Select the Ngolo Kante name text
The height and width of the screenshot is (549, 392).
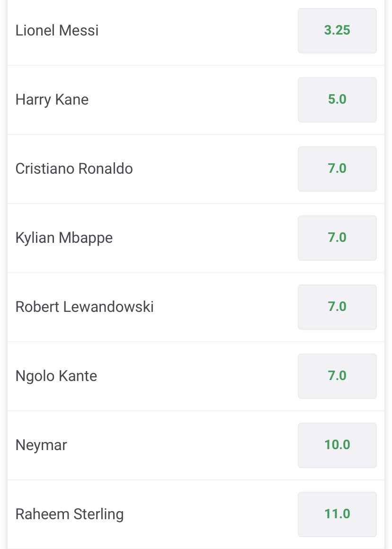56,376
